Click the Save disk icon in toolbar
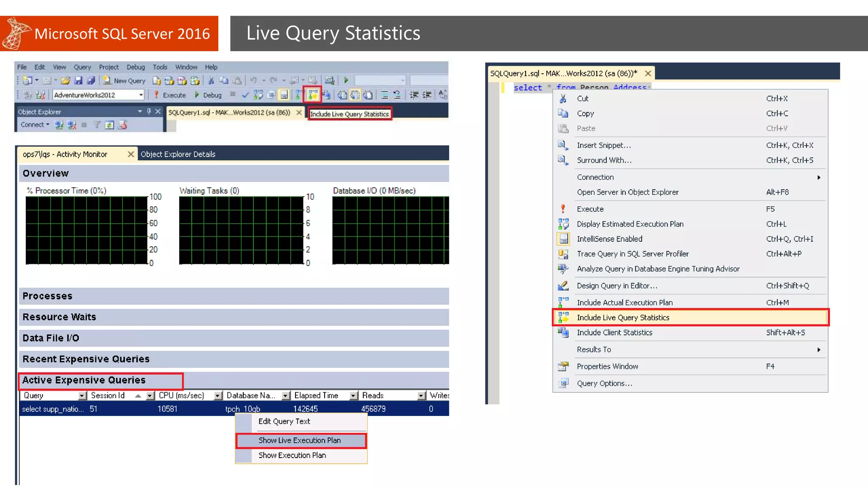This screenshot has height=488, width=868. [x=78, y=80]
